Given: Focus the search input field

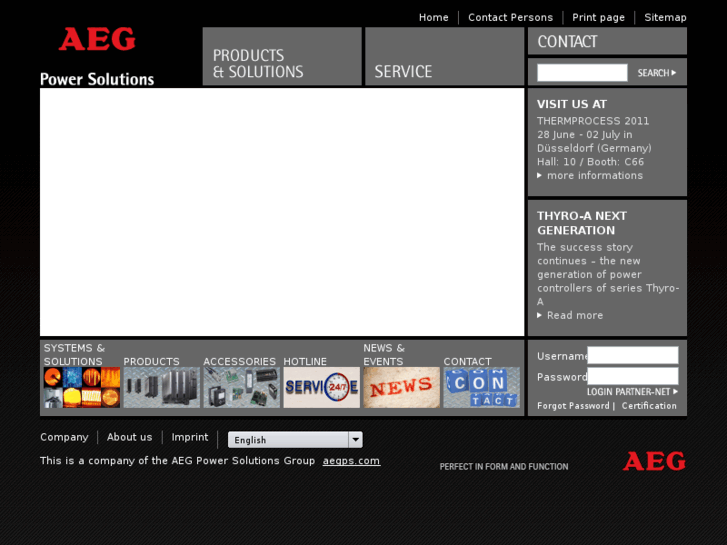Looking at the screenshot, I should pyautogui.click(x=582, y=73).
